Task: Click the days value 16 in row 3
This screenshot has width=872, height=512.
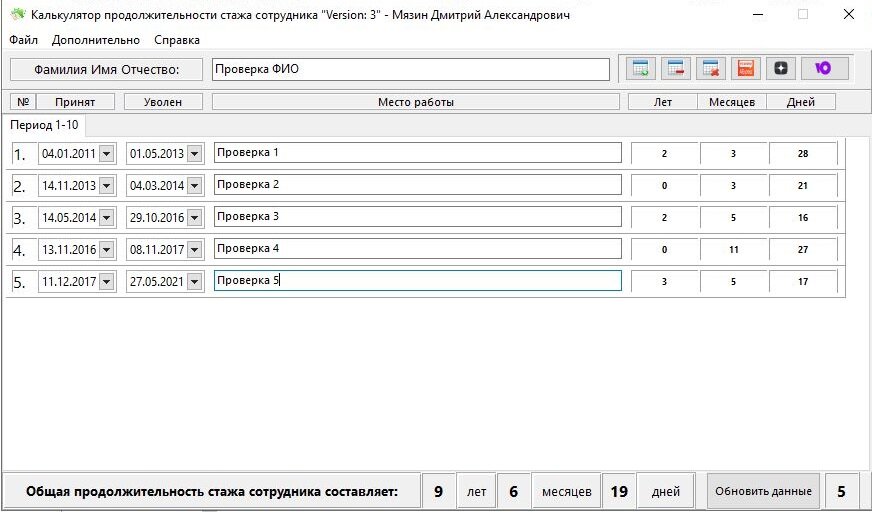Action: (803, 218)
